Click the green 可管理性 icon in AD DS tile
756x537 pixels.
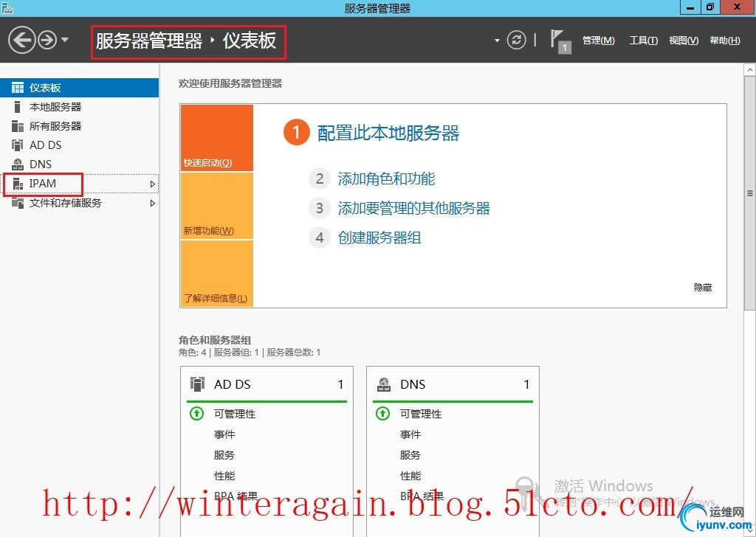pos(196,413)
